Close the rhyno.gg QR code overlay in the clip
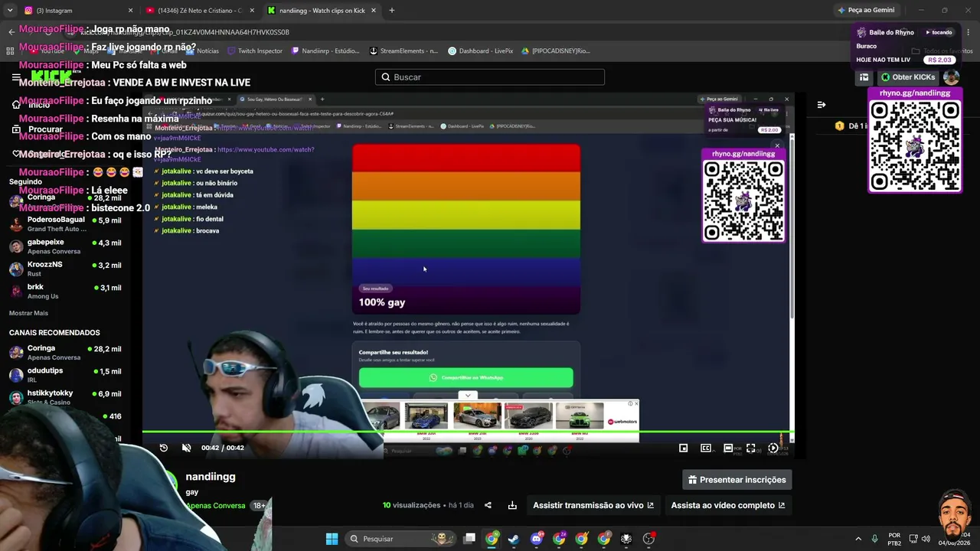 [777, 145]
